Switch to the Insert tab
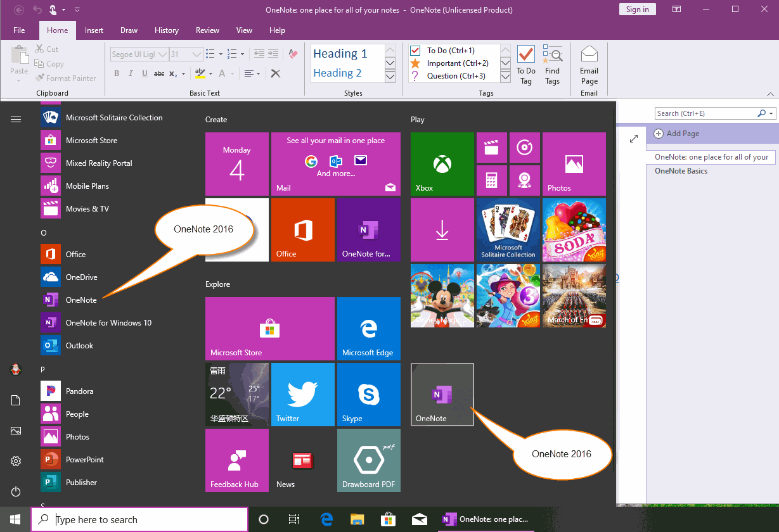The width and height of the screenshot is (779, 532). point(94,30)
